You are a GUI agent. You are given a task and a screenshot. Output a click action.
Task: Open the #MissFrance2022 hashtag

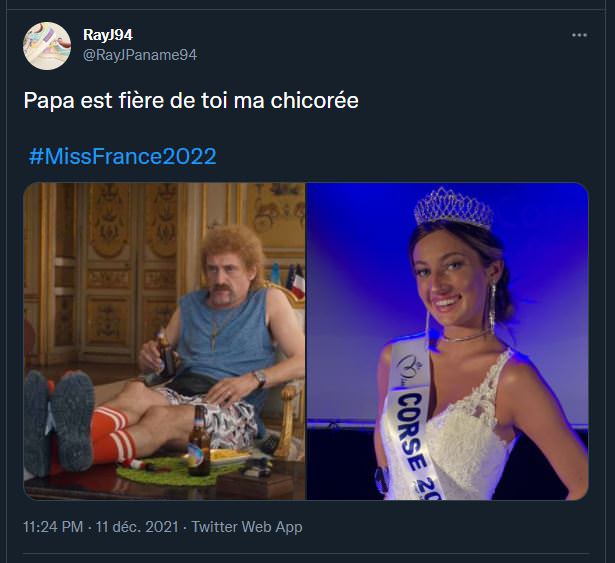pyautogui.click(x=122, y=157)
